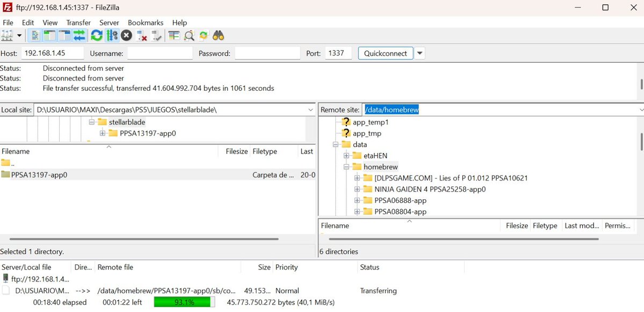Toggle the transfer queue display
The height and width of the screenshot is (312, 644).
[x=79, y=36]
